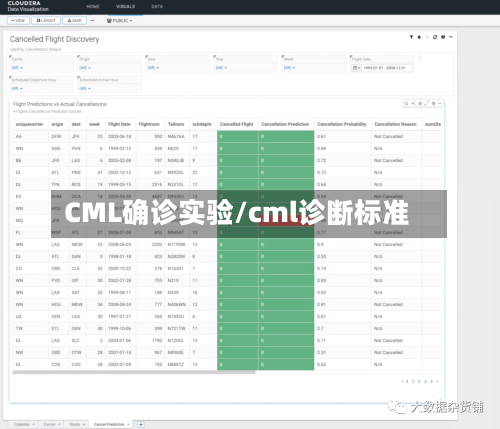This screenshot has height=429, width=500.
Task: Click the visual's share icon
Action: (x=413, y=104)
